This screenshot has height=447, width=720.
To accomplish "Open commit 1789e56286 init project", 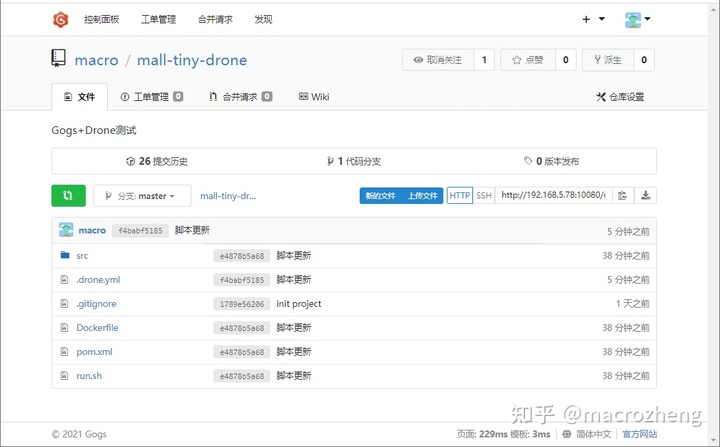I will [x=242, y=304].
